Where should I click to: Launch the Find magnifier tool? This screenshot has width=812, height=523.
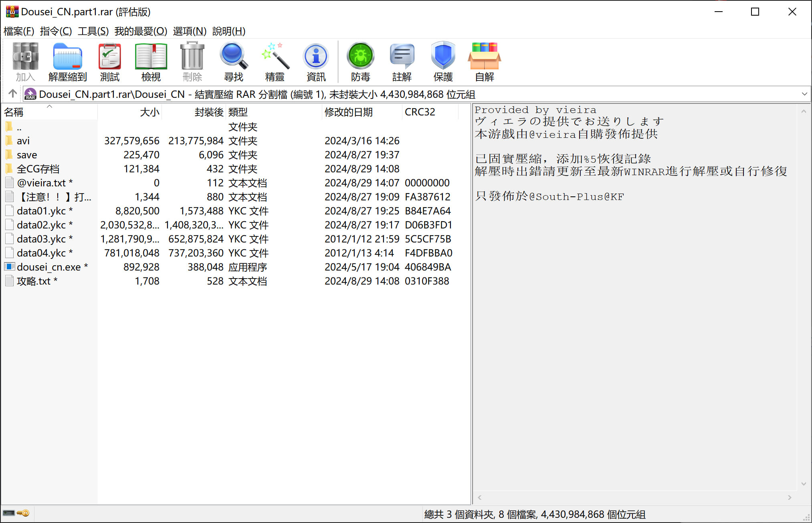[233, 61]
